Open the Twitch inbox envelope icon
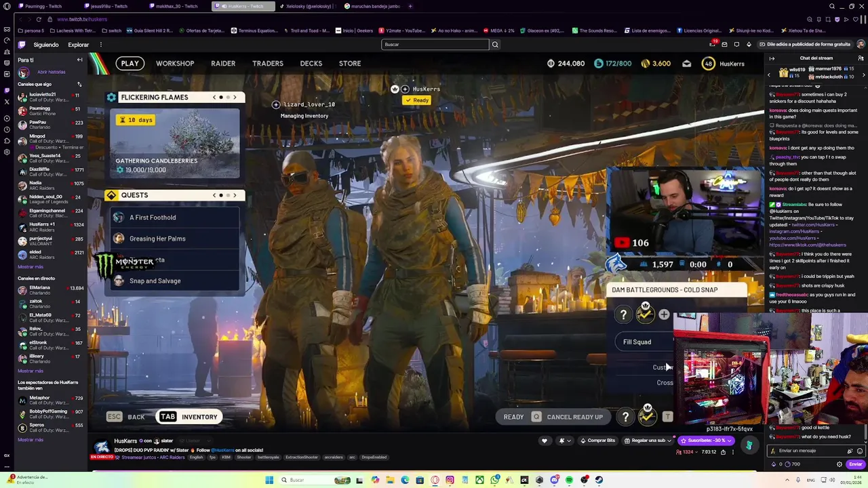The width and height of the screenshot is (868, 488). (x=724, y=45)
